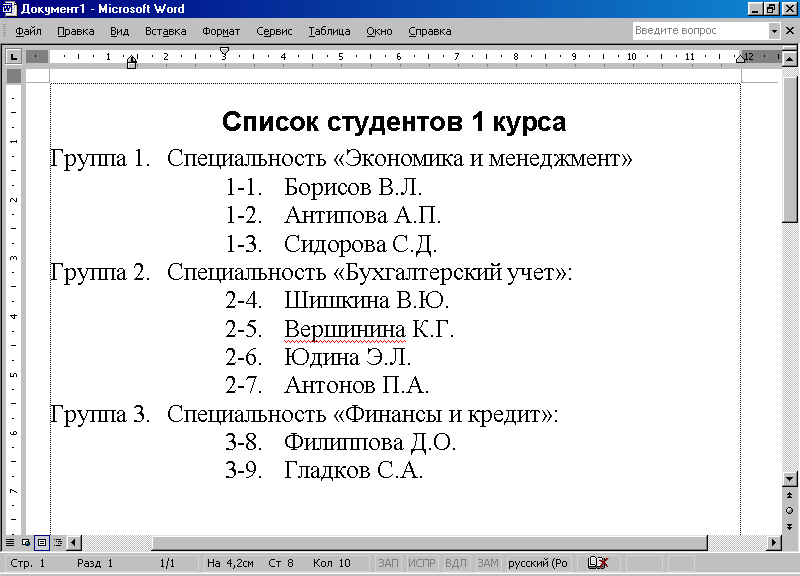Click the line 'Группа 2. Специальность «Бухгалтерский учет»'
The height and width of the screenshot is (576, 800).
coord(311,272)
